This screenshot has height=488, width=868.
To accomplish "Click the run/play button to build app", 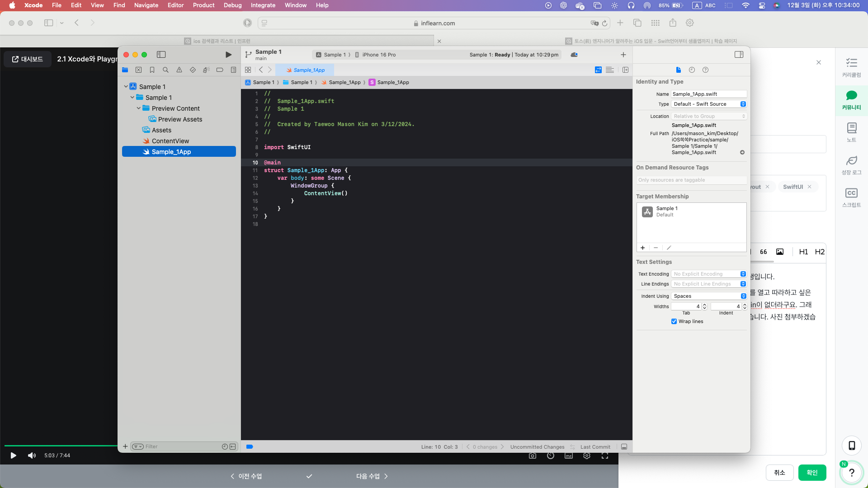I will (x=228, y=54).
